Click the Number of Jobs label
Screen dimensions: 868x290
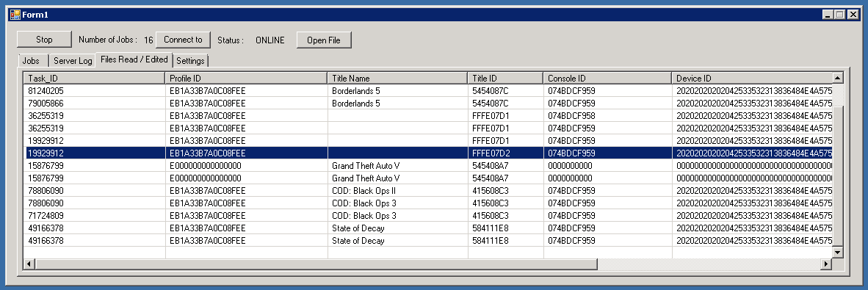[108, 40]
